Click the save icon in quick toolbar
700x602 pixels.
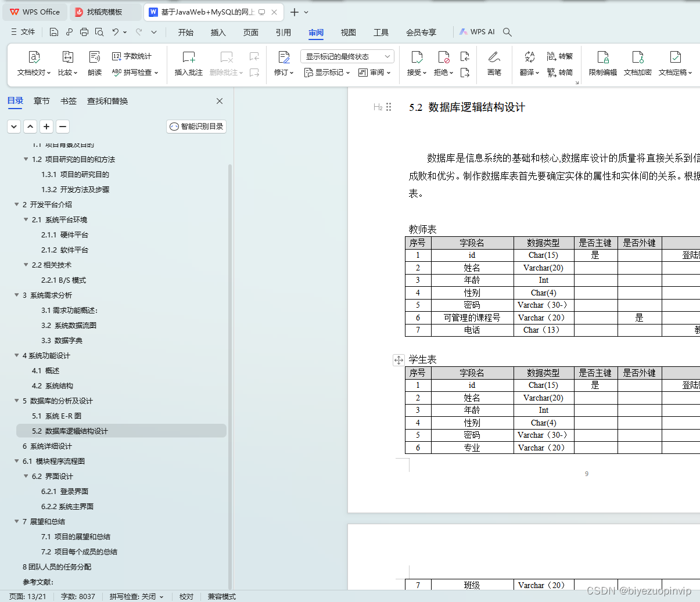pyautogui.click(x=54, y=32)
